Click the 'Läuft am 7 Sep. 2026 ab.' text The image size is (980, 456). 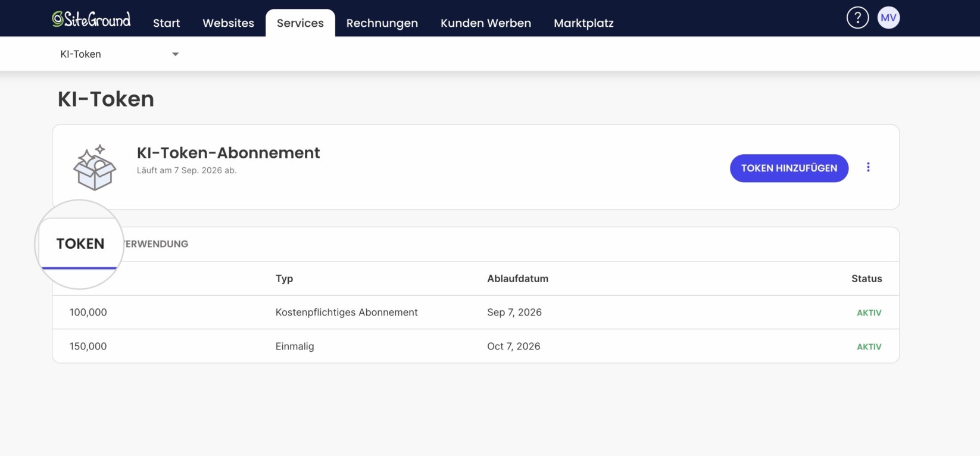point(187,170)
